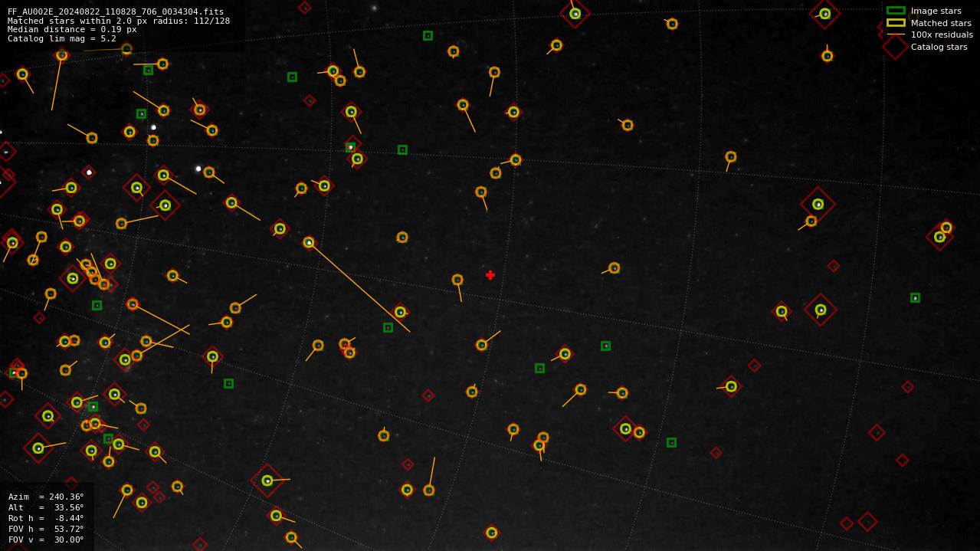Viewport: 980px width, 551px height.
Task: Click the yellow square legend icon for Matched stars
Action: (x=896, y=23)
